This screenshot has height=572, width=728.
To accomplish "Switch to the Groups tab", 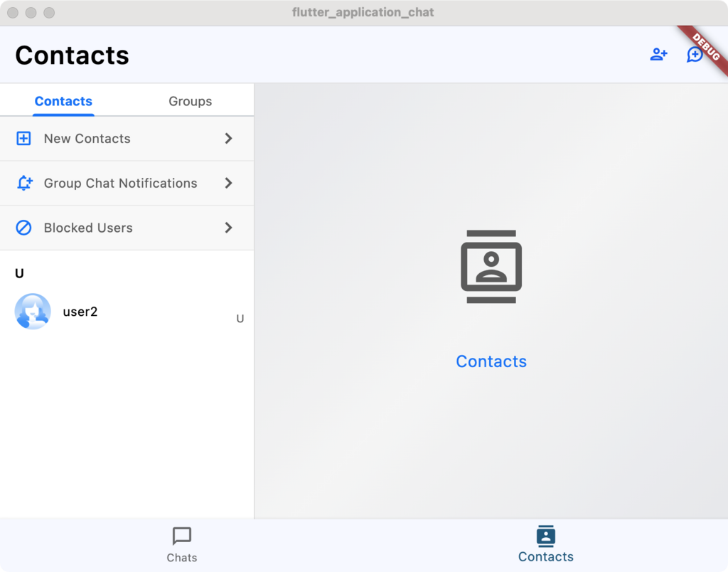I will pos(190,101).
